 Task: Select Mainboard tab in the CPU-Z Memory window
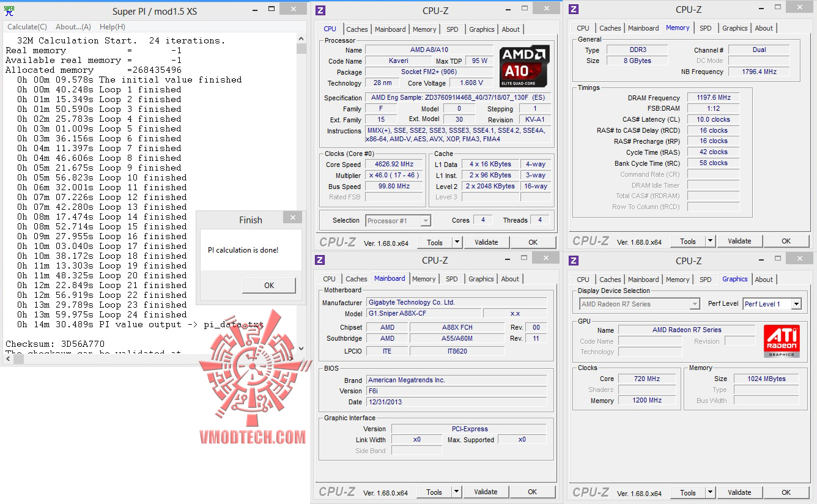click(x=644, y=28)
